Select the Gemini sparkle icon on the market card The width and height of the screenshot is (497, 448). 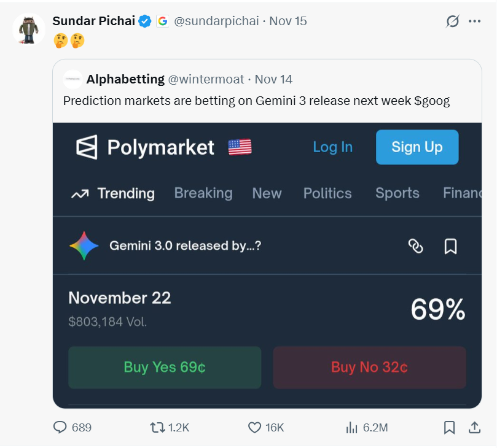pyautogui.click(x=84, y=246)
